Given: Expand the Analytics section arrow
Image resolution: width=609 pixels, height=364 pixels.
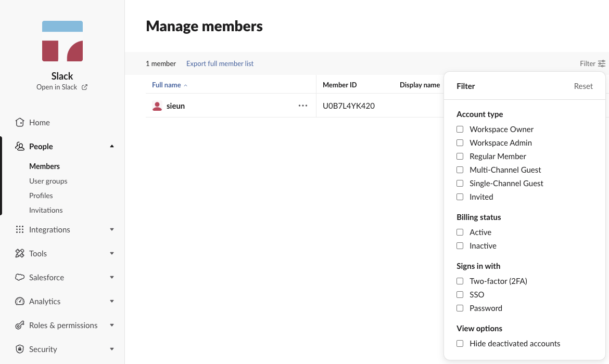Looking at the screenshot, I should (112, 301).
